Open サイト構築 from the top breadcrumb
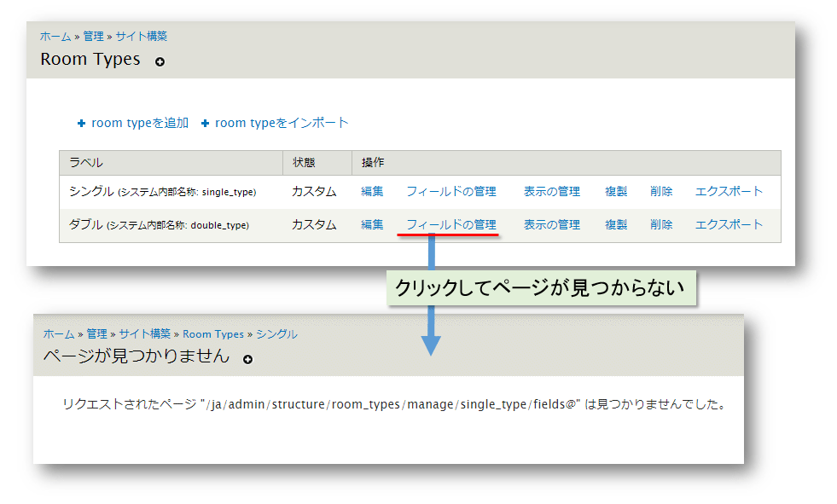The height and width of the screenshot is (504, 837). tap(142, 36)
